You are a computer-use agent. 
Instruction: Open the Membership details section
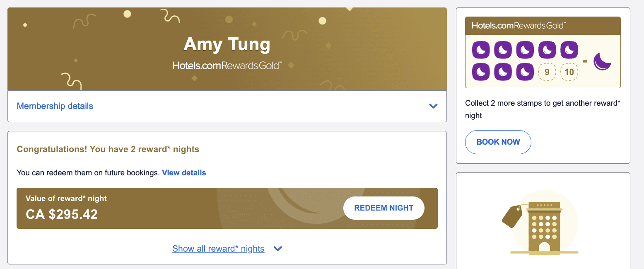(x=55, y=106)
